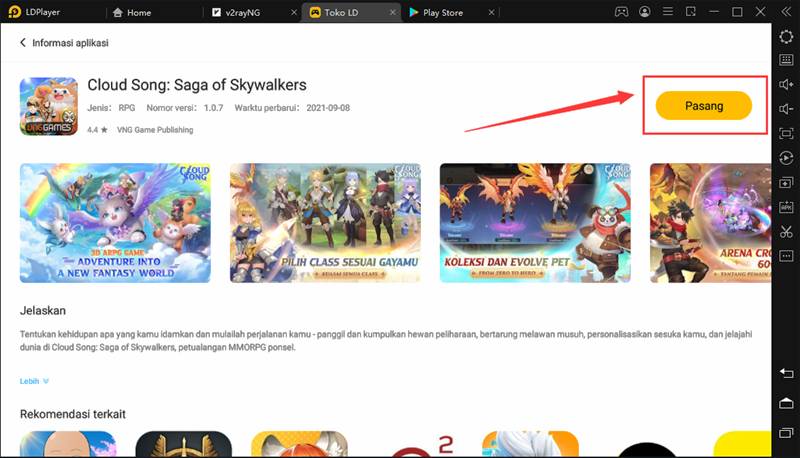Close the v2rayNG tab

pyautogui.click(x=294, y=12)
